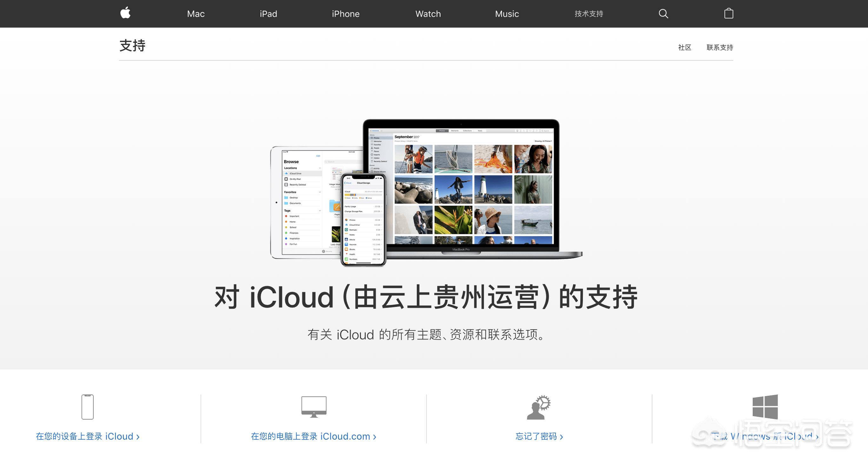Viewport: 868px width, 464px height.
Task: Click the shopping bag icon
Action: [729, 13]
